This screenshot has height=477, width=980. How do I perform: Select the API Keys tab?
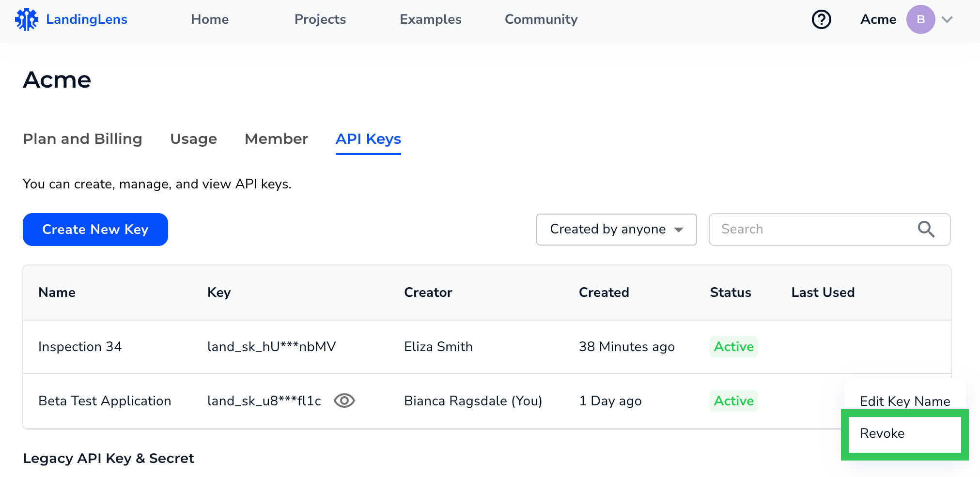point(368,139)
